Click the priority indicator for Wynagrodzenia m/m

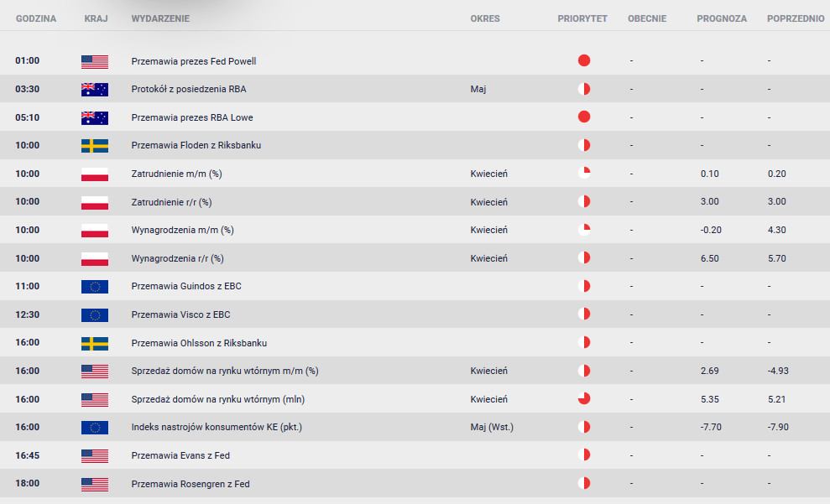584,230
